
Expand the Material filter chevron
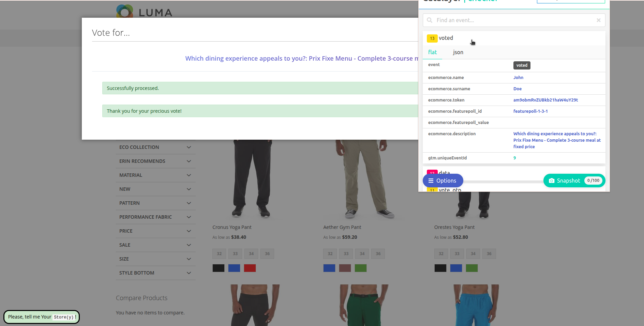point(189,175)
